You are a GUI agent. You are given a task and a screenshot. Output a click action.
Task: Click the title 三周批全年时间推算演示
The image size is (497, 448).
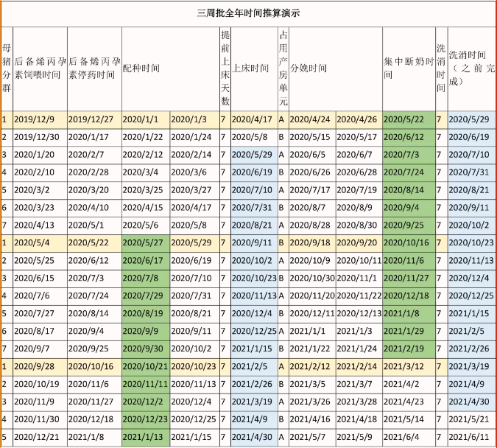pyautogui.click(x=248, y=13)
